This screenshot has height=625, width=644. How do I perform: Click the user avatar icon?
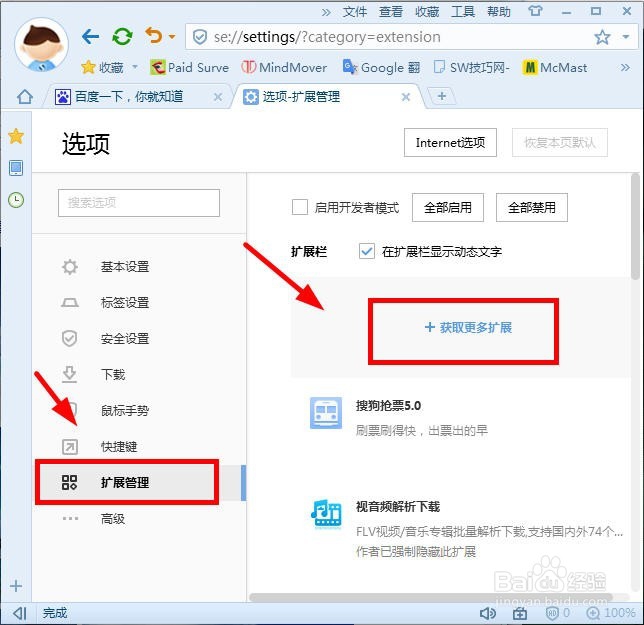(41, 45)
